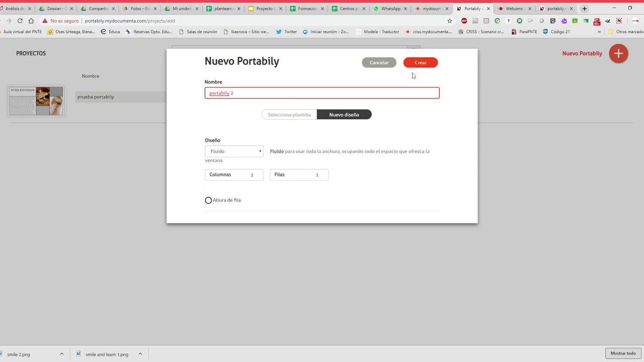Viewport: 644px width, 362px height.
Task: Click the Filas number field
Action: click(299, 175)
